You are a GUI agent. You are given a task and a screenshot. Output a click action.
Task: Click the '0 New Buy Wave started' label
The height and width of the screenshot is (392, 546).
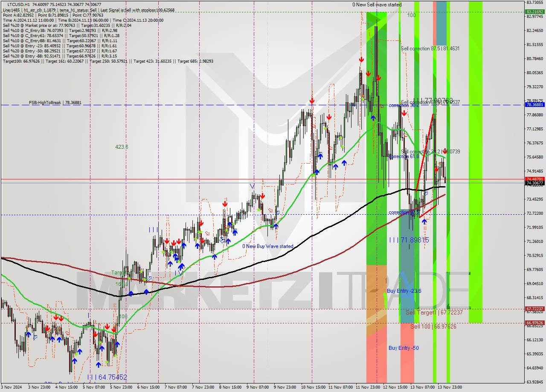coord(268,246)
